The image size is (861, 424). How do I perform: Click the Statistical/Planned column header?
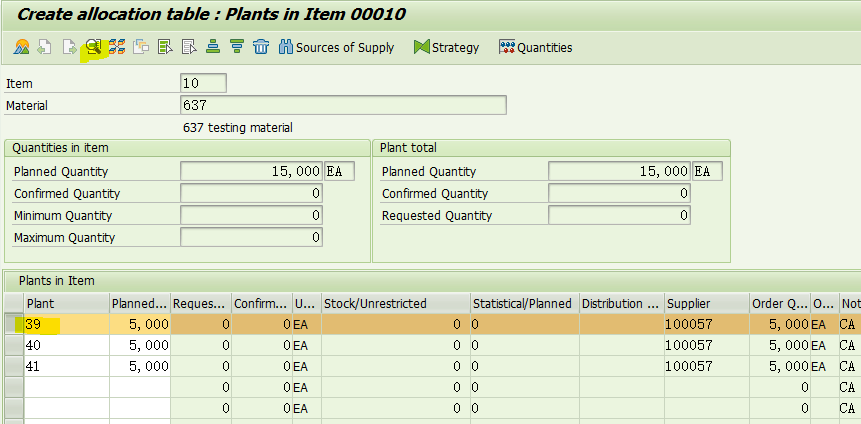pyautogui.click(x=524, y=303)
